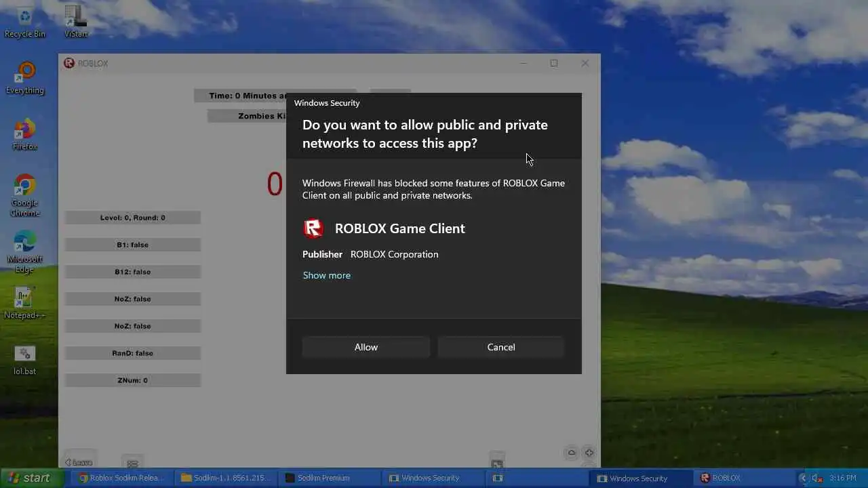Click the 3:16 PM taskbar clock

842,479
